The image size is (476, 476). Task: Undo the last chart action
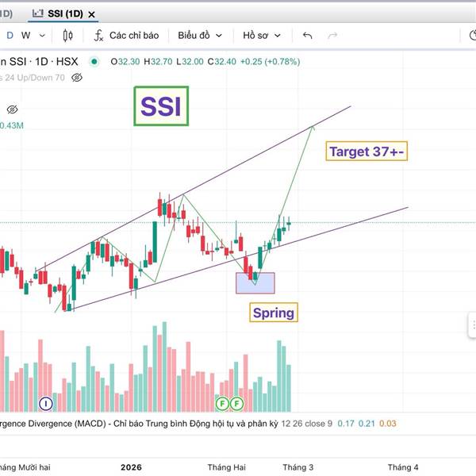tap(308, 36)
